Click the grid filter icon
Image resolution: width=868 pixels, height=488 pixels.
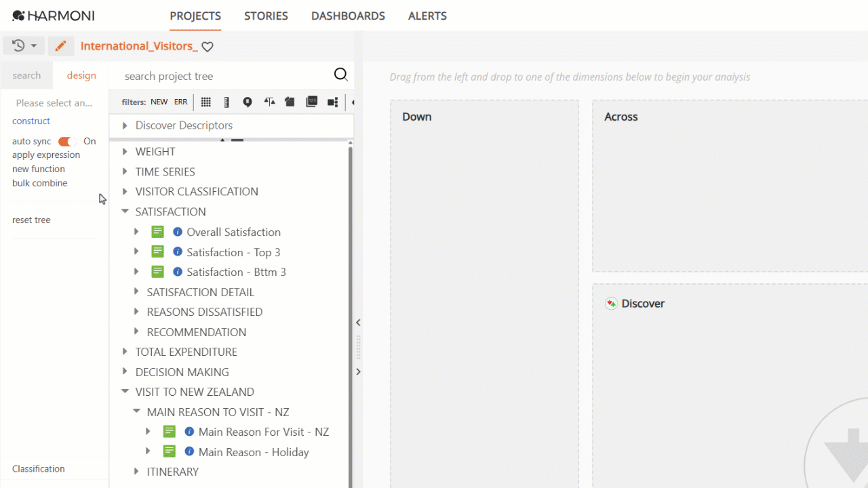tap(206, 102)
